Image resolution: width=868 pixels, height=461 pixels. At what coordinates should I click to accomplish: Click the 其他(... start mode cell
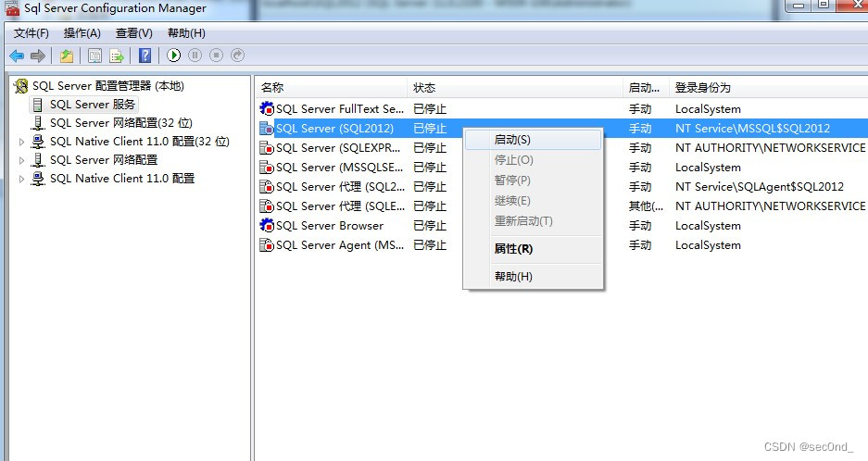coord(646,206)
